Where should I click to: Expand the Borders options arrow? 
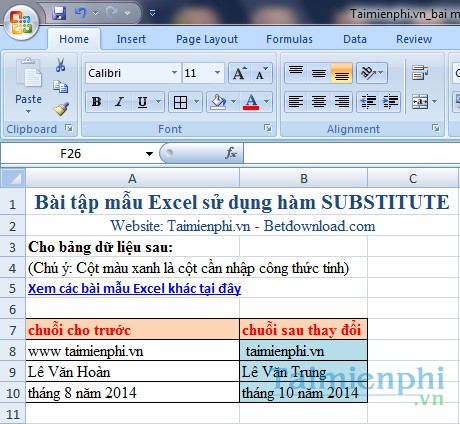[x=196, y=102]
